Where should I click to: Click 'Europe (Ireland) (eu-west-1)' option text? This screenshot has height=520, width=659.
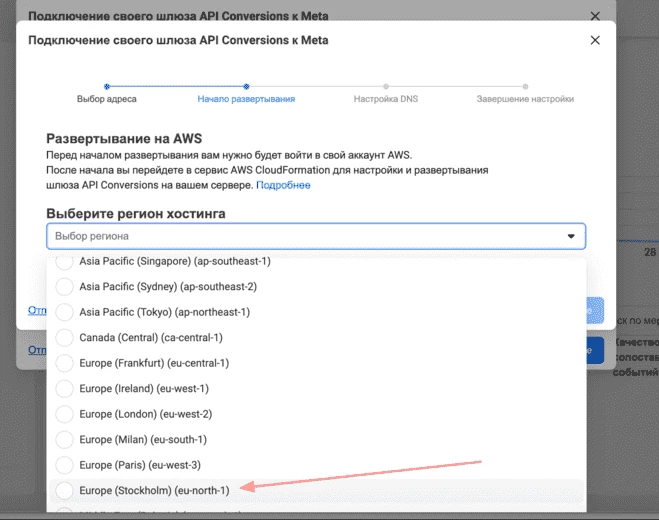144,389
